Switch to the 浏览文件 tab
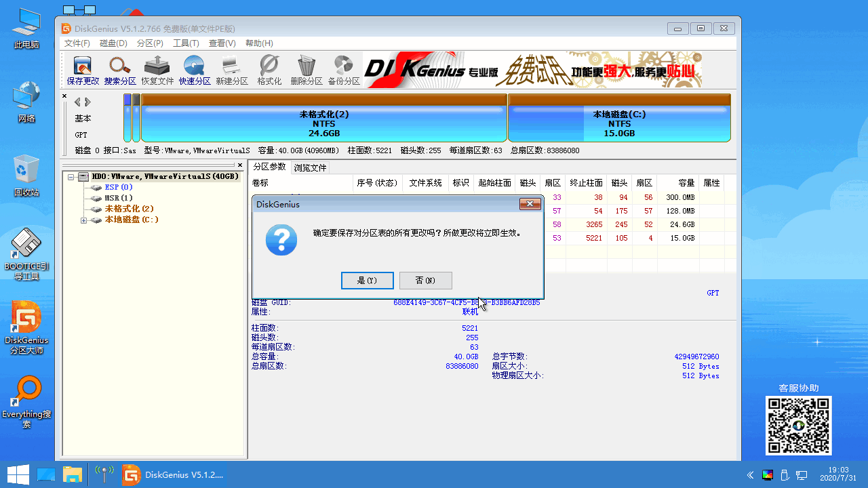This screenshot has width=868, height=488. click(x=310, y=167)
